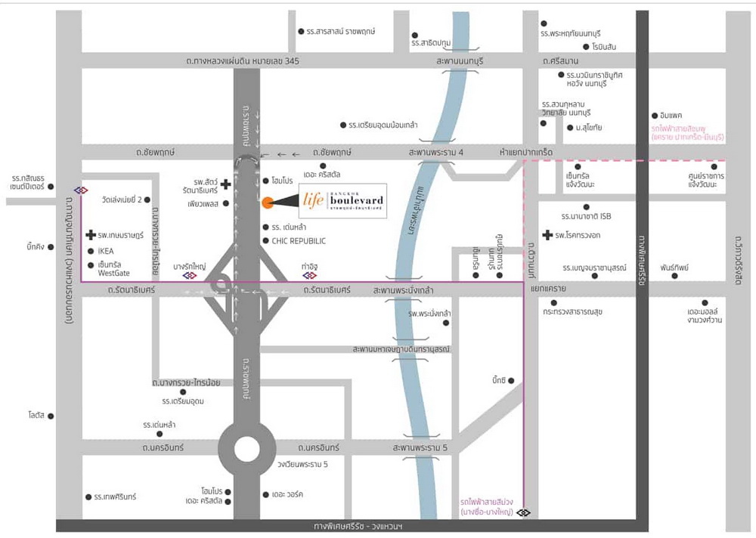Click the dot above พันธ์ทิพย์ label
Viewport: 756px width, 538px height.
(674, 276)
